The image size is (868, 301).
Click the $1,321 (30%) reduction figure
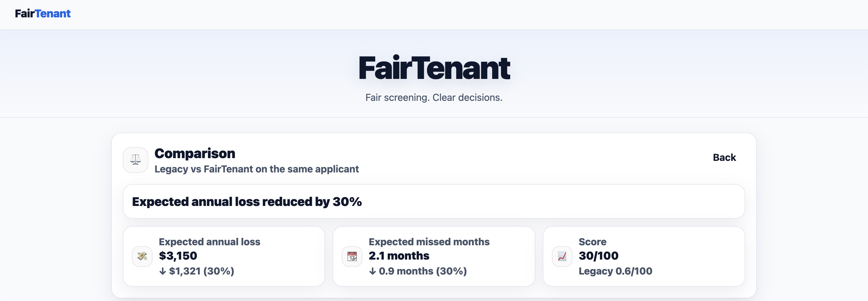pyautogui.click(x=197, y=271)
